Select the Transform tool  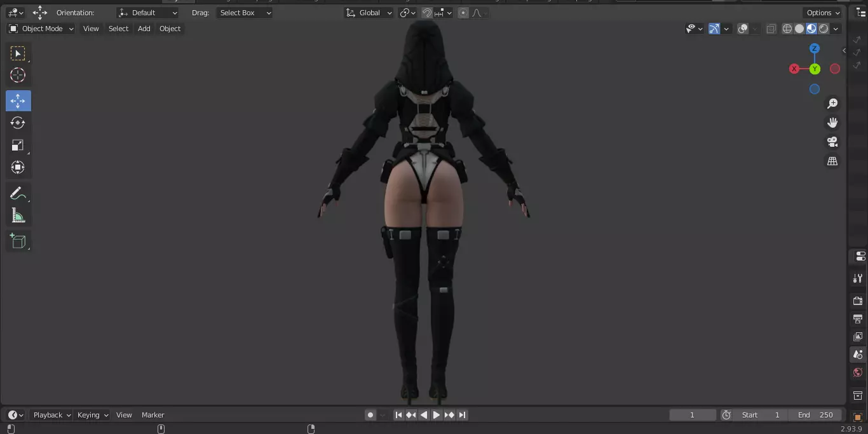[18, 168]
